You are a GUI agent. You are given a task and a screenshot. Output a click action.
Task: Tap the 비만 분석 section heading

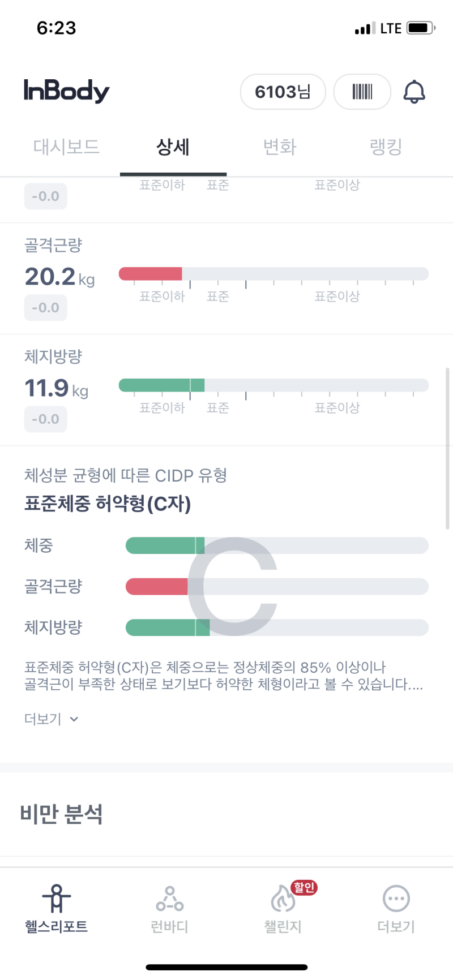61,814
